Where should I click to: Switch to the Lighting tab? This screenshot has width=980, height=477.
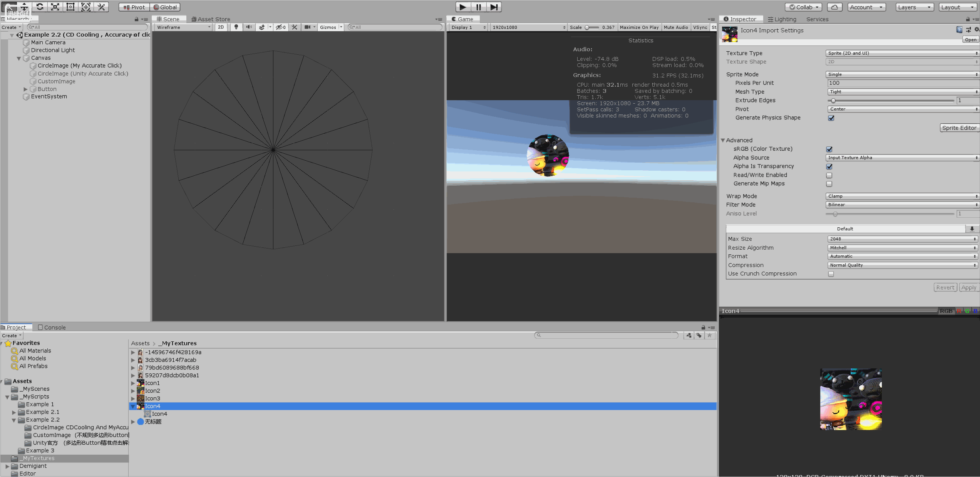click(x=782, y=19)
